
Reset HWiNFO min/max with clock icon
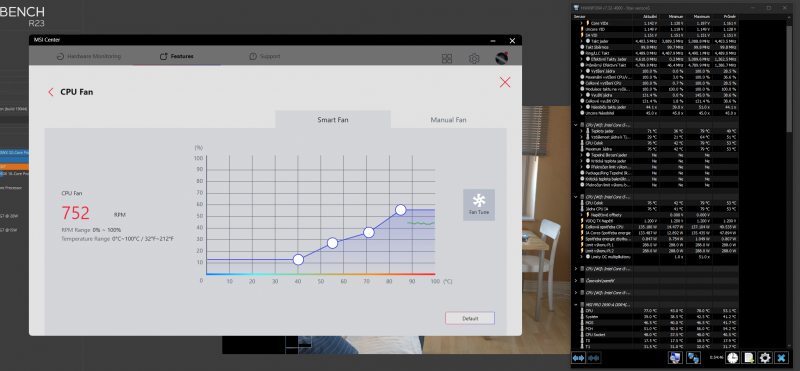tap(732, 358)
